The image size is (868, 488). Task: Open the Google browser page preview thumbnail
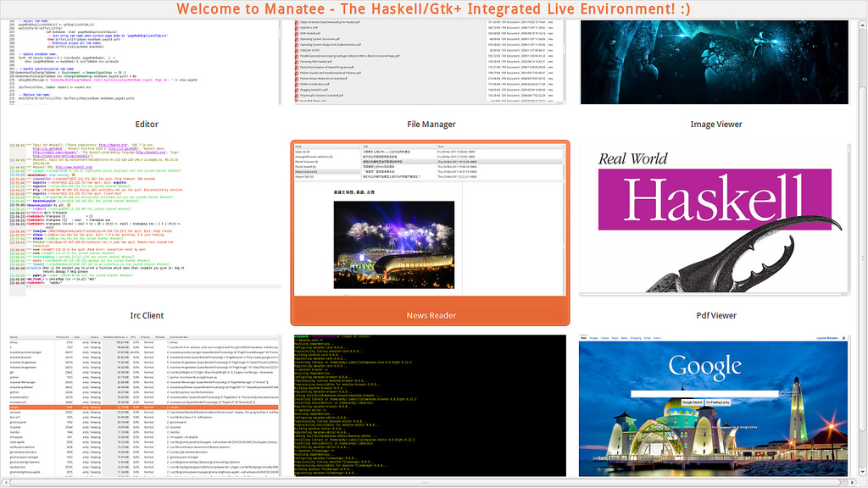714,405
